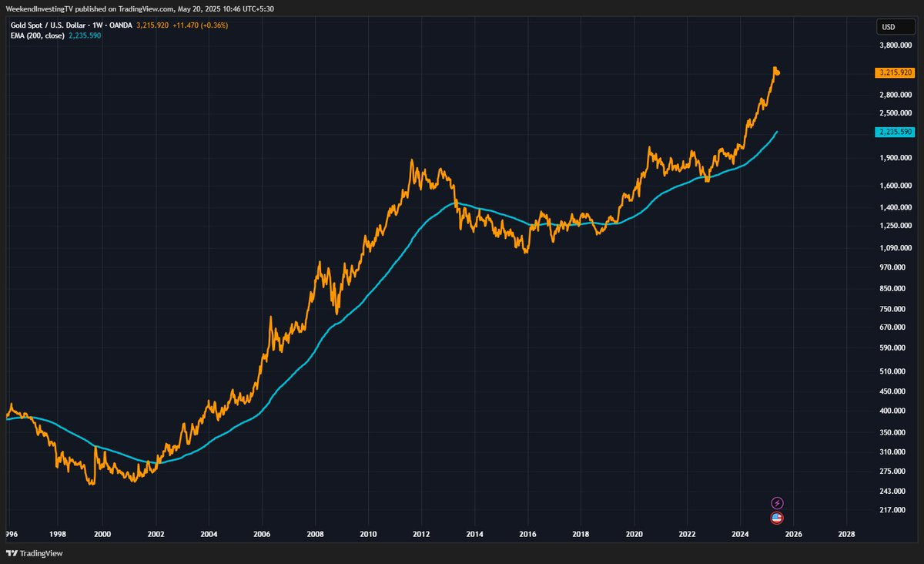Screen dimensions: 924x564
Task: Click the 2028 label on the time axis
Action: tap(846, 533)
